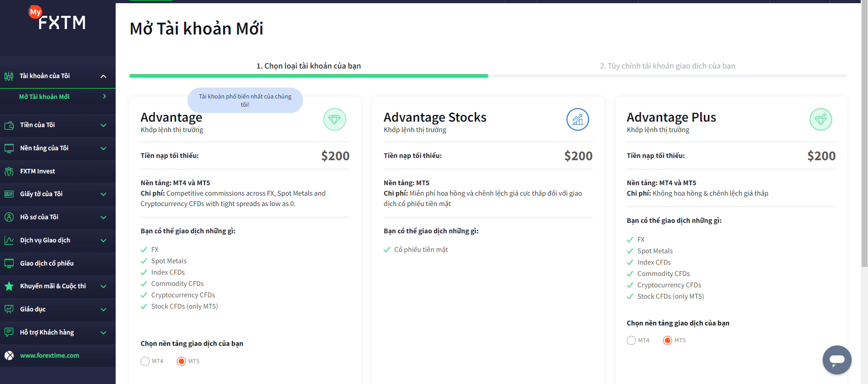Click the Tài khoản phổ biến nhất badge

coord(245,100)
